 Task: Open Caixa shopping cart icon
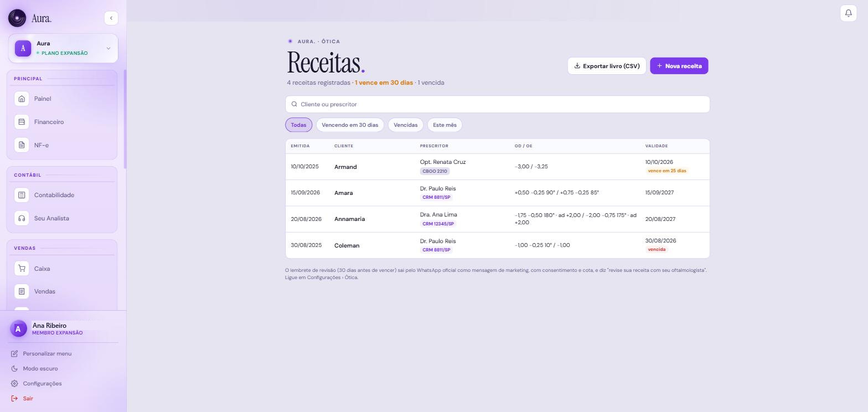pyautogui.click(x=22, y=269)
